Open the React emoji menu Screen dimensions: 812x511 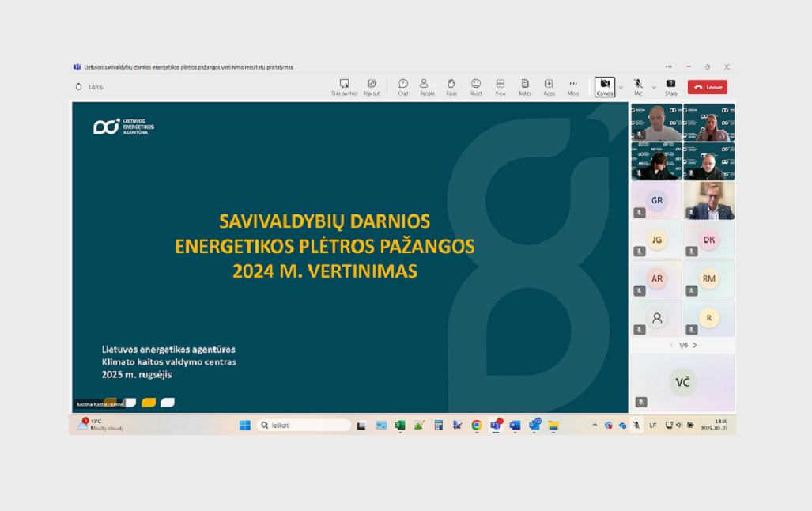tap(476, 87)
